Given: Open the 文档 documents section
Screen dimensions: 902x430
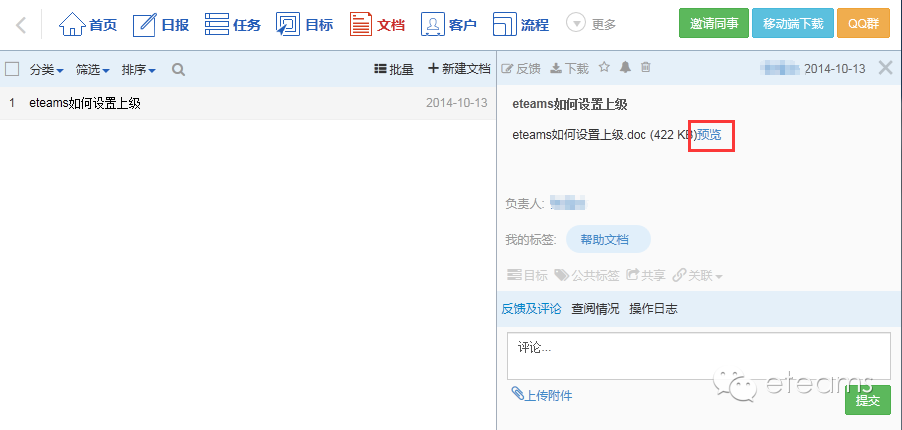Looking at the screenshot, I should (377, 25).
